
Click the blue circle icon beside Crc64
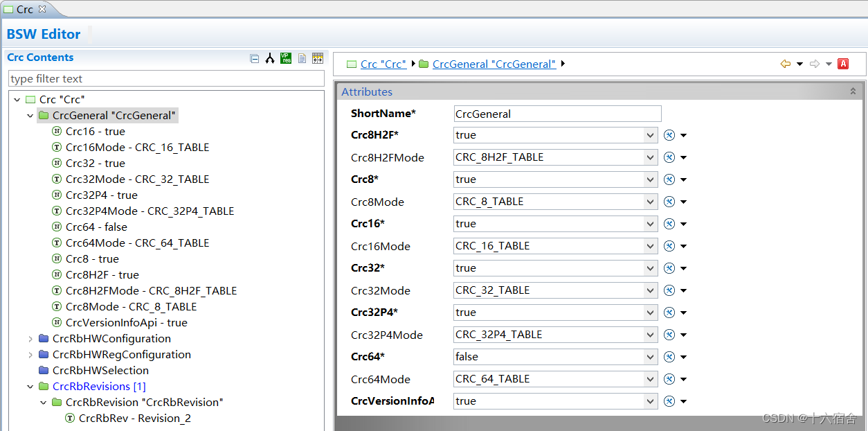click(669, 357)
